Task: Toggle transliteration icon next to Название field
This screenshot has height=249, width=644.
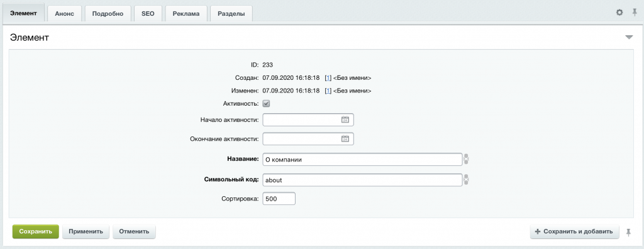Action: 466,159
